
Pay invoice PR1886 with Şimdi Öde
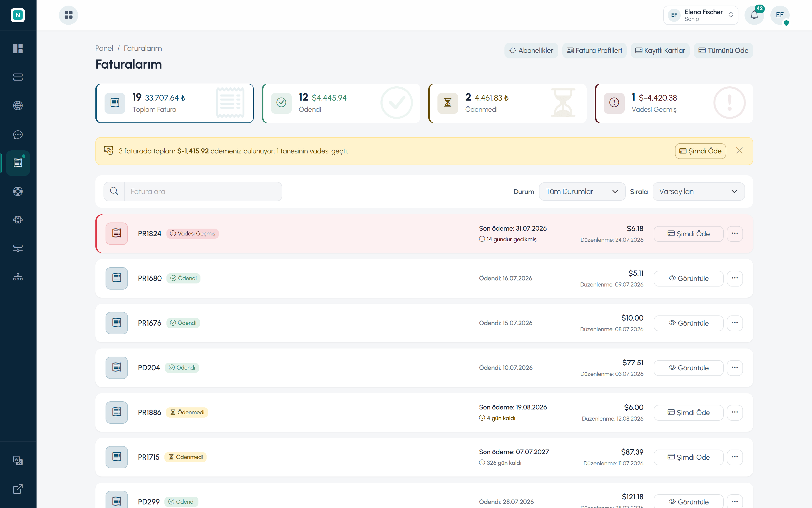pyautogui.click(x=688, y=412)
